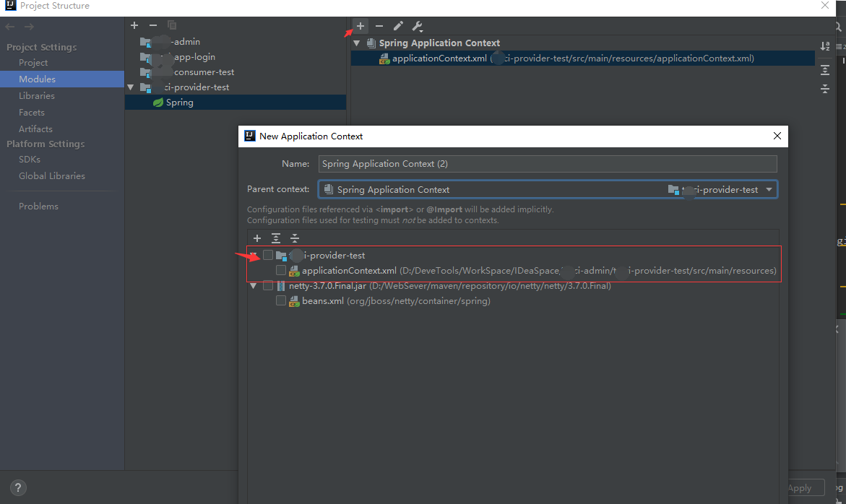Edit selected context using the pencil icon

(398, 26)
